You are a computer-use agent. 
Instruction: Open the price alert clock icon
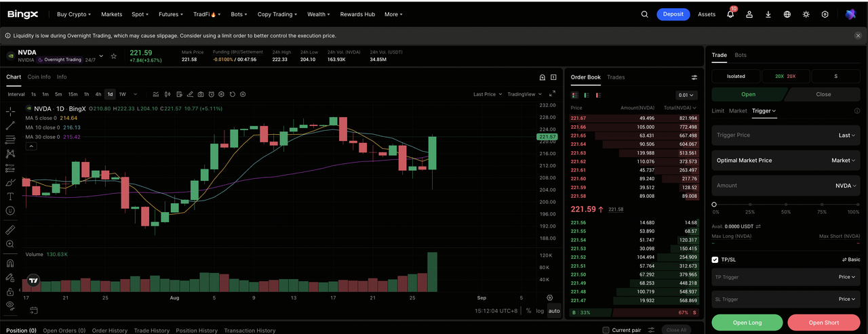pos(212,94)
